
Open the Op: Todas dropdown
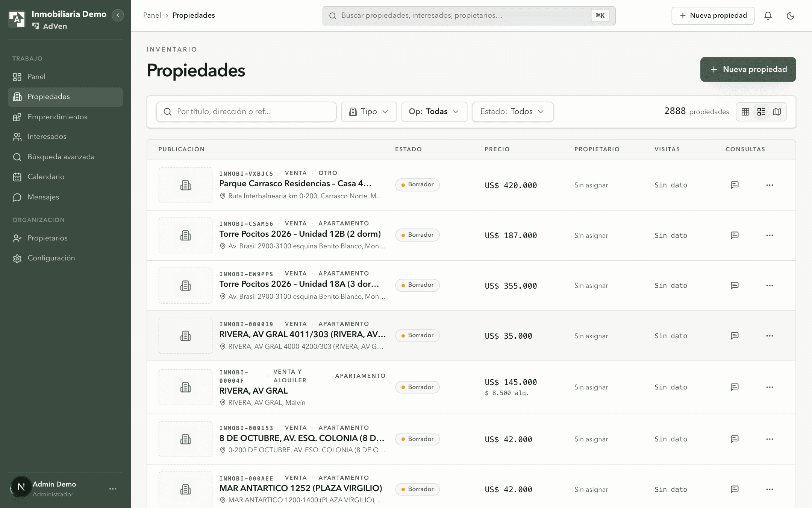pos(434,111)
